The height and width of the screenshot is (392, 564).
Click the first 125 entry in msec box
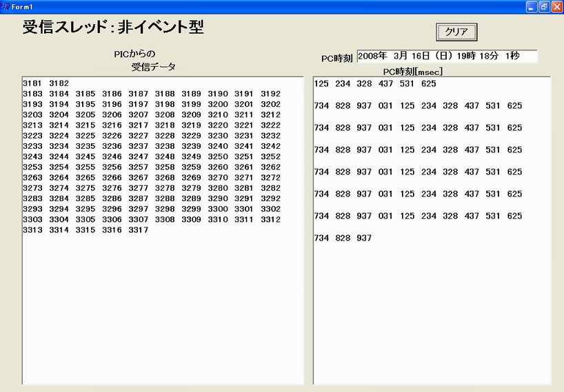coord(321,84)
